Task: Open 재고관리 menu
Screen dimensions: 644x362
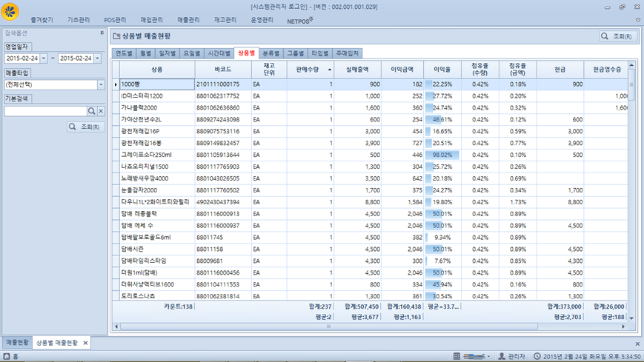Action: click(x=225, y=20)
